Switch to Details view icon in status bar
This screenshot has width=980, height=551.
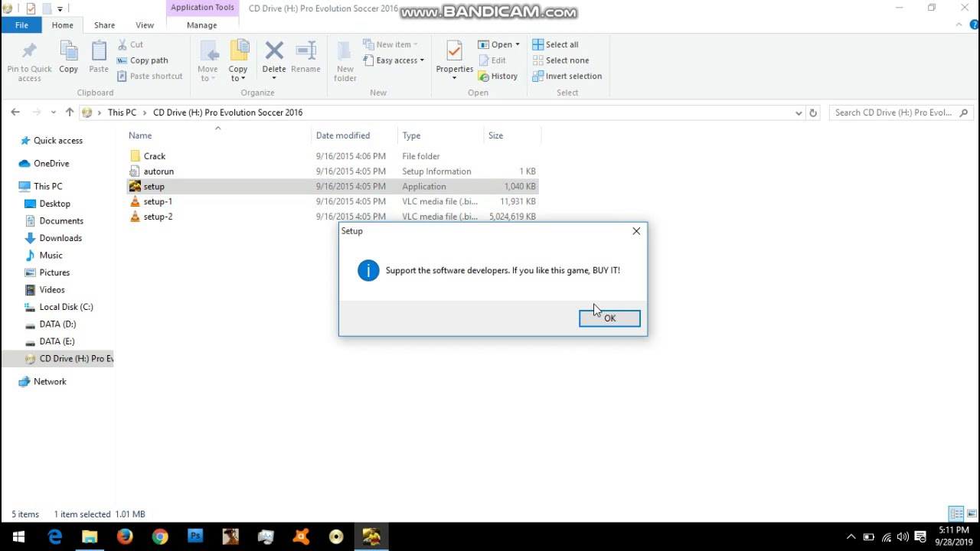956,514
